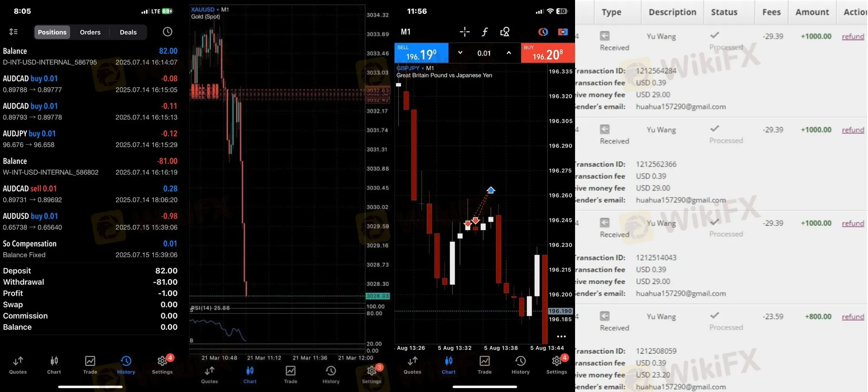
Task: Open Settings with badge 3 in XAUUSD screen
Action: (x=372, y=375)
